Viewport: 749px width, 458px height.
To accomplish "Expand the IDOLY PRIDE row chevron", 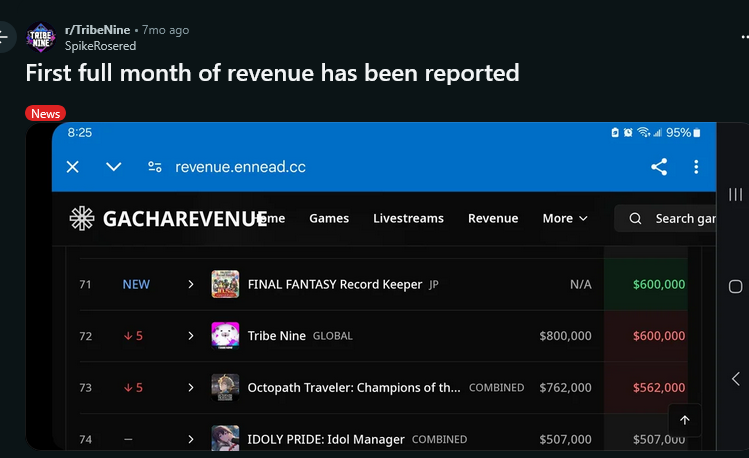I will click(x=191, y=439).
